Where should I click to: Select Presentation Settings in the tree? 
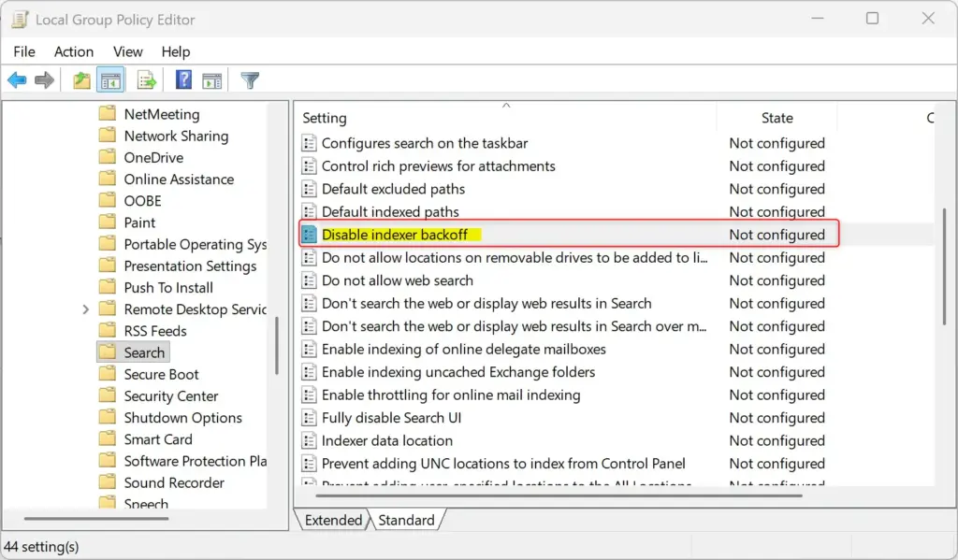[x=190, y=266]
